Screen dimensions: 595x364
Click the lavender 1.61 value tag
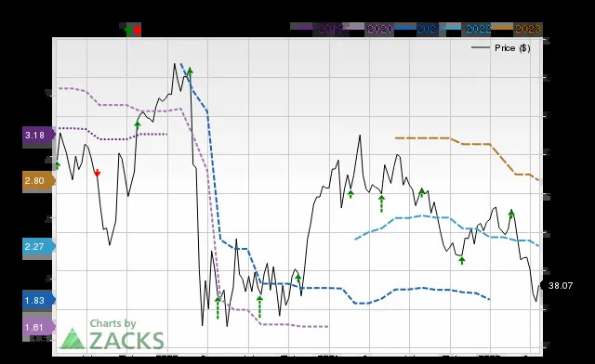(x=39, y=327)
